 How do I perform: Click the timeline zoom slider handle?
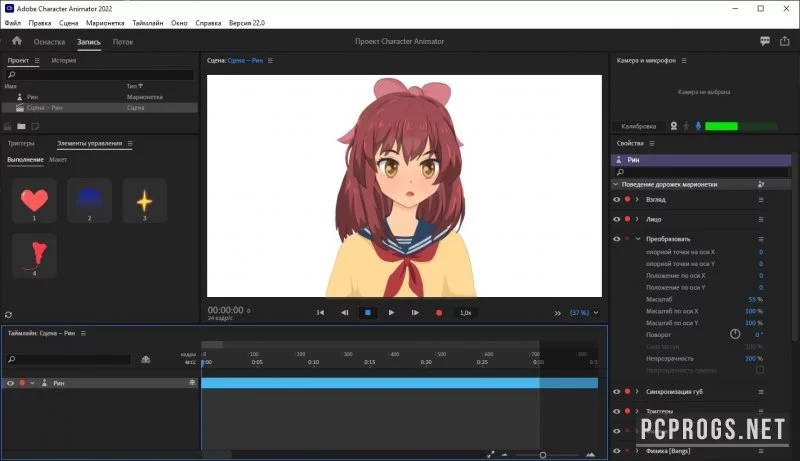coord(543,454)
